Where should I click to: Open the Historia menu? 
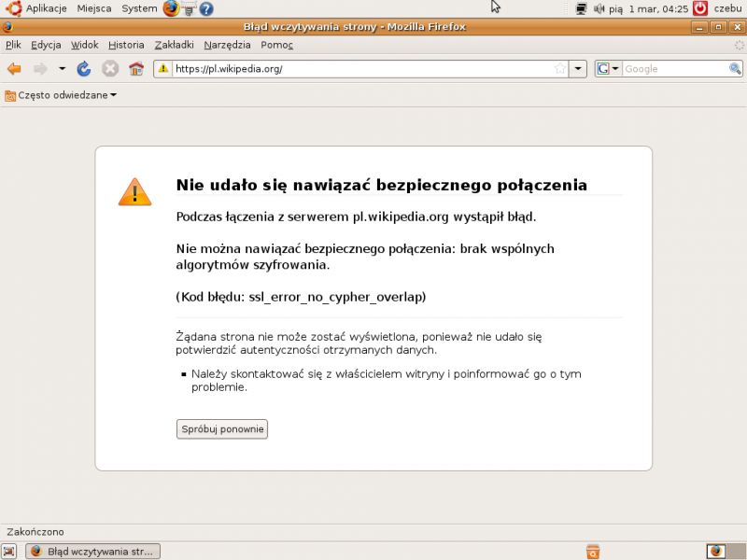tap(126, 45)
